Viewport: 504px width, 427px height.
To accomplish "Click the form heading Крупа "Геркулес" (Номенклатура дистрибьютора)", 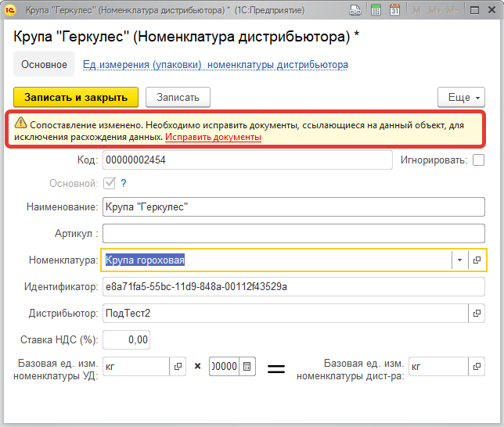I will (x=186, y=36).
